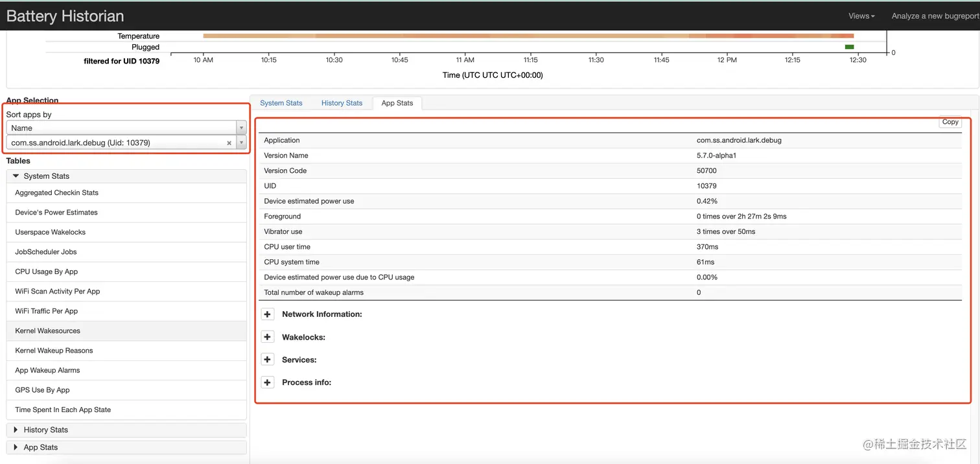The width and height of the screenshot is (980, 464).
Task: Collapse the System Stats tables group
Action: point(126,176)
